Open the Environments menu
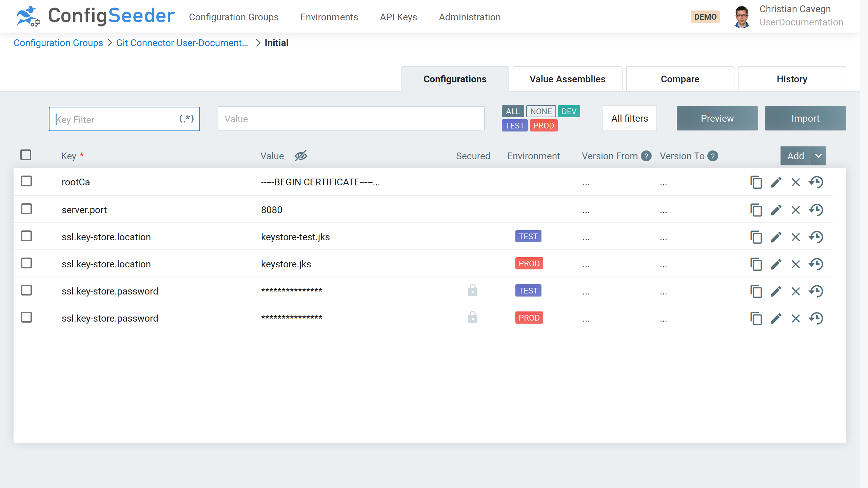 (x=329, y=17)
